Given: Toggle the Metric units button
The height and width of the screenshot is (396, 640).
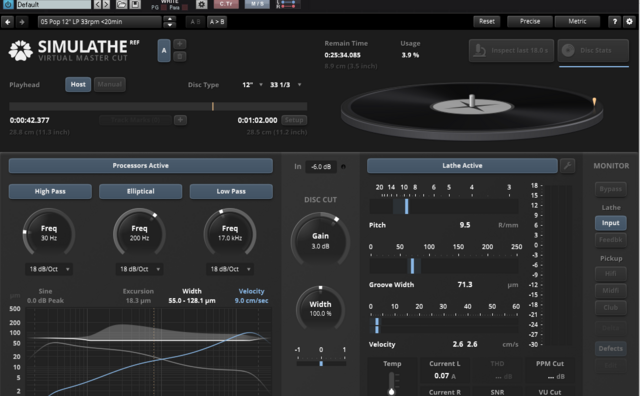Looking at the screenshot, I should (x=577, y=21).
